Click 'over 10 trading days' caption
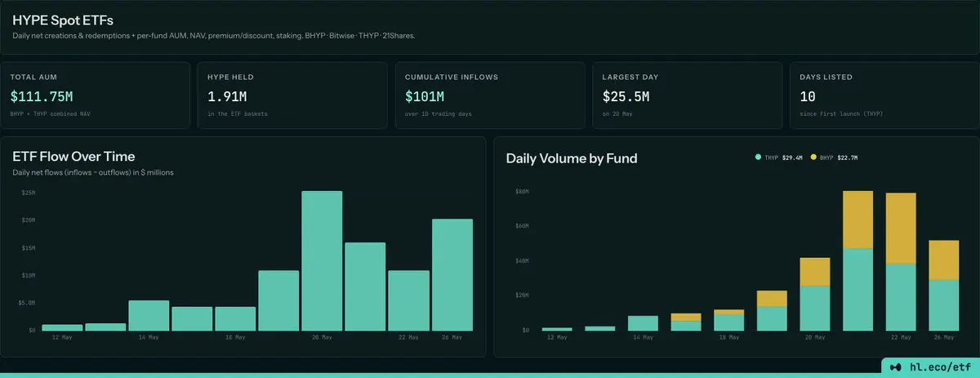Viewport: 980px width, 378px height. [x=439, y=113]
